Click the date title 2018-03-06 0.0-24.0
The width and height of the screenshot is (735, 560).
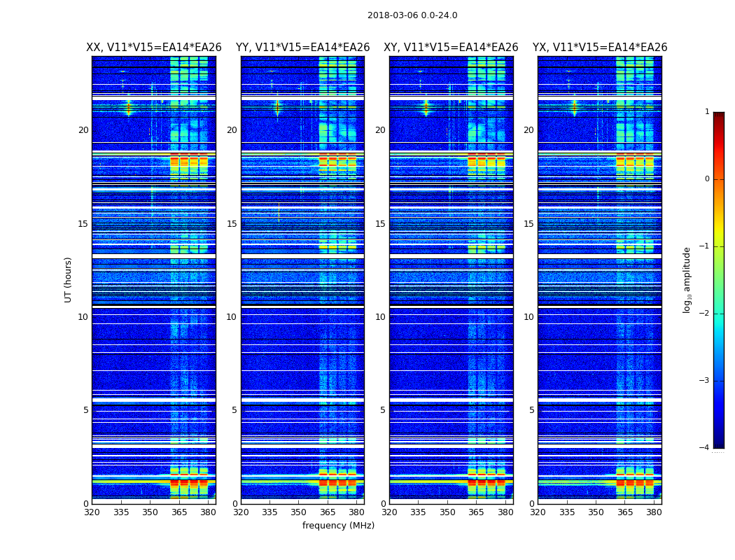click(412, 15)
